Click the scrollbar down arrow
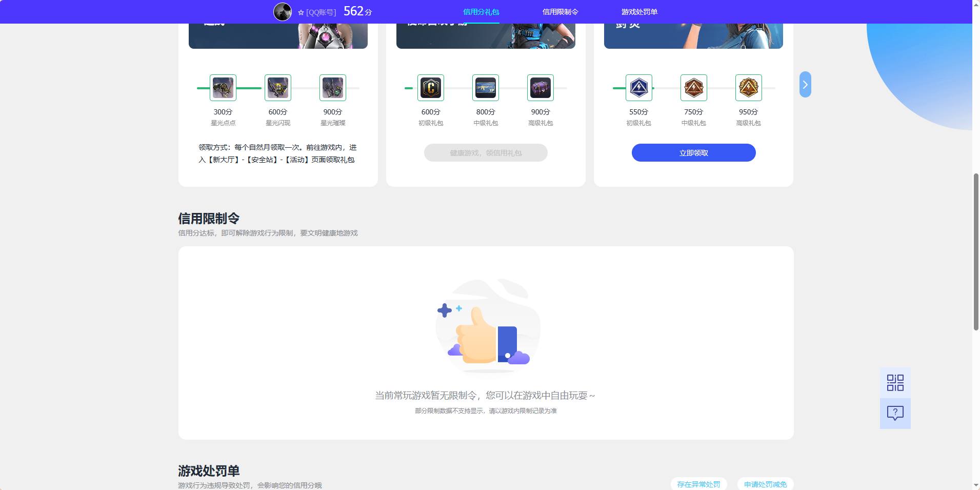Image resolution: width=980 pixels, height=490 pixels. 976,485
